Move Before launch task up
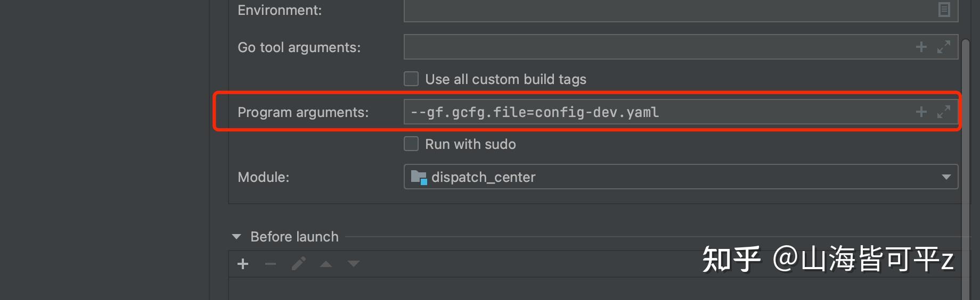The height and width of the screenshot is (300, 980). pos(326,264)
